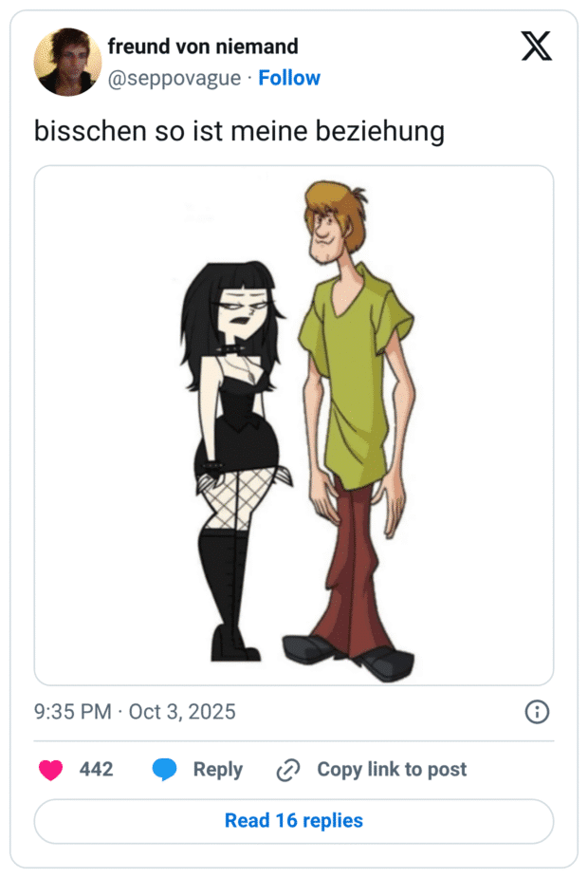Like the post with the heart icon
The image size is (588, 878).
click(x=50, y=770)
